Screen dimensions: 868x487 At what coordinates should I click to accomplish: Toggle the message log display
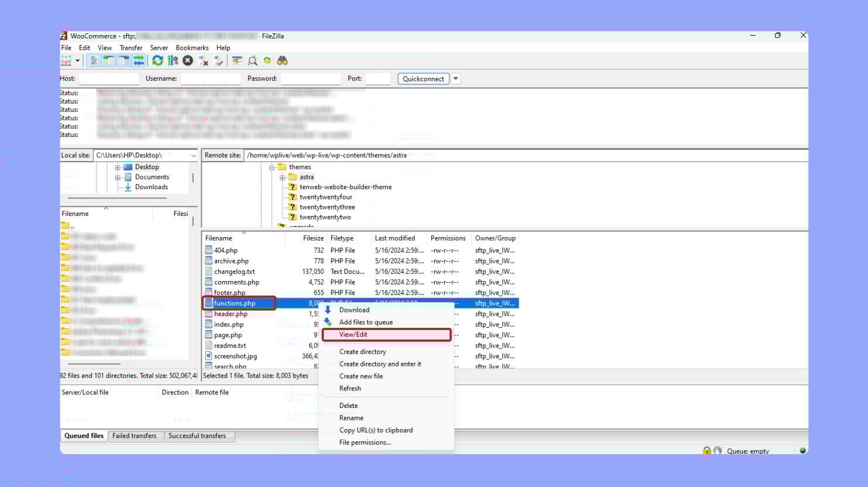(x=94, y=60)
